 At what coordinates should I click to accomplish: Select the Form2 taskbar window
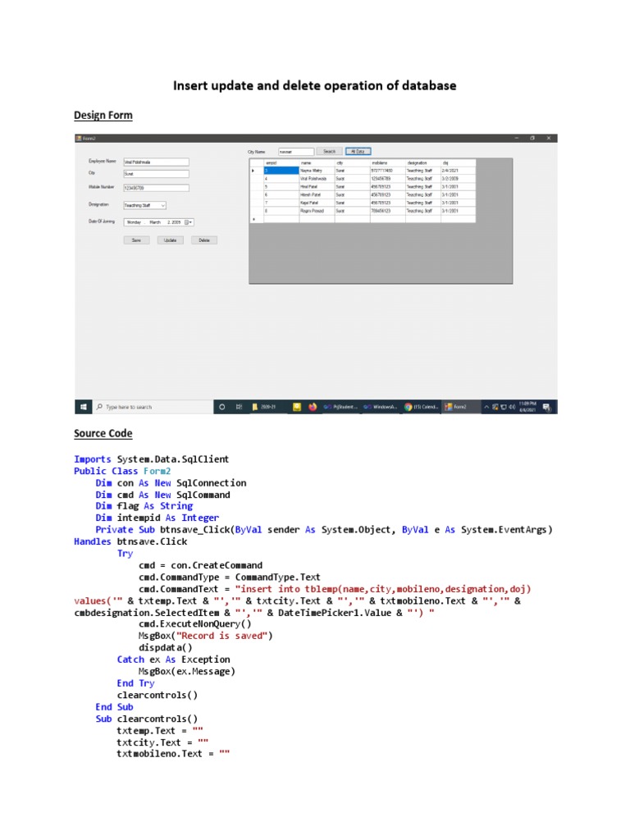click(x=458, y=407)
